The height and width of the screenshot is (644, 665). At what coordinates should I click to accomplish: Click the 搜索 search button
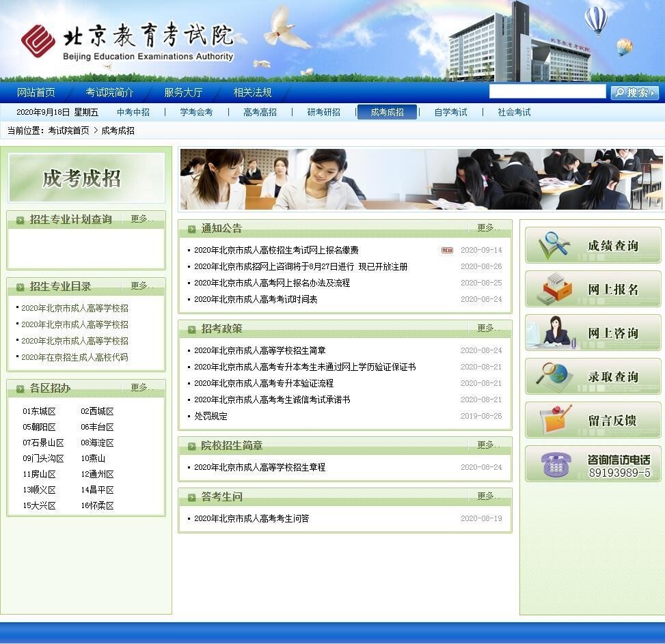click(x=634, y=92)
